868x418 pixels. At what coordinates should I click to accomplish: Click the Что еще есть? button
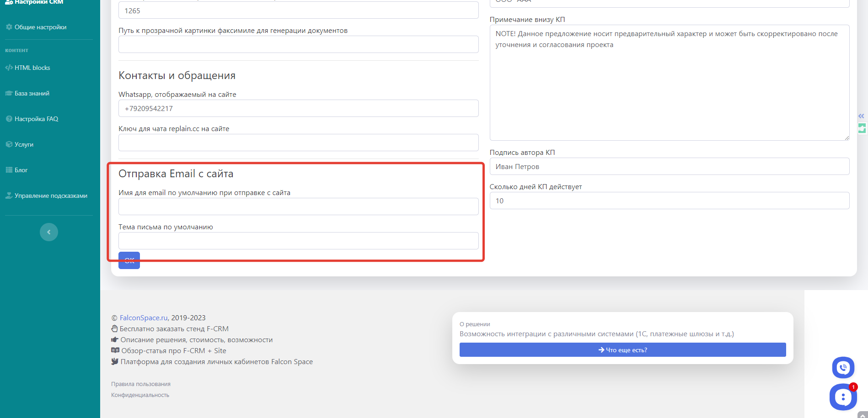coord(622,350)
